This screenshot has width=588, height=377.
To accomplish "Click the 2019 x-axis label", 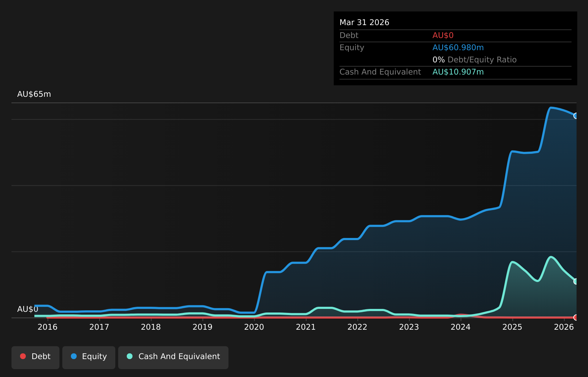I will click(x=203, y=327).
